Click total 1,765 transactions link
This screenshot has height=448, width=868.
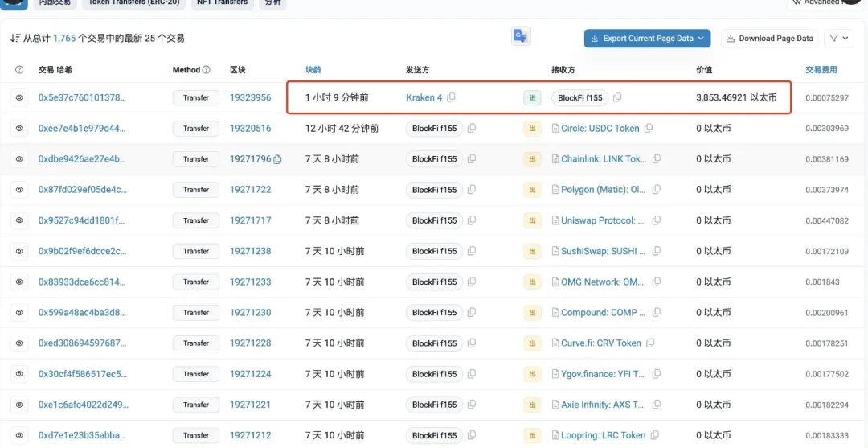(x=64, y=39)
